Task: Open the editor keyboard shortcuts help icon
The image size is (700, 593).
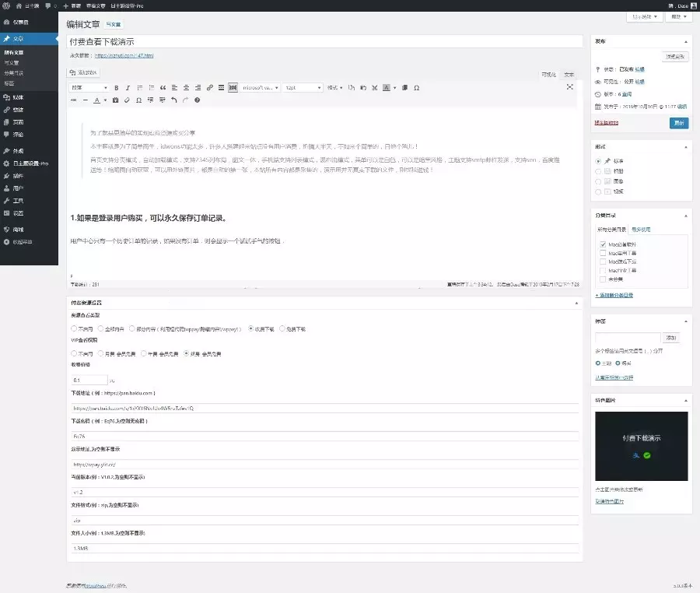Action: pyautogui.click(x=197, y=100)
